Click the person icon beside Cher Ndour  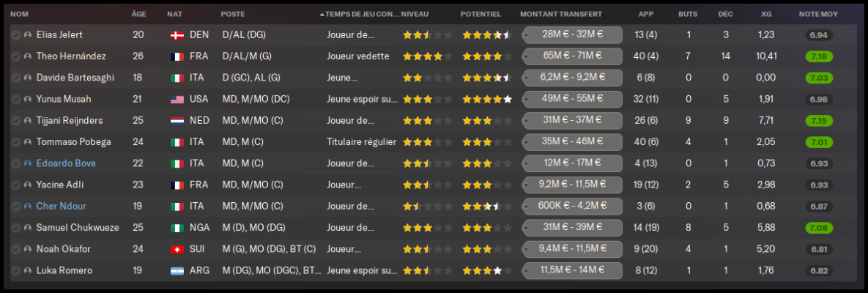click(x=28, y=207)
